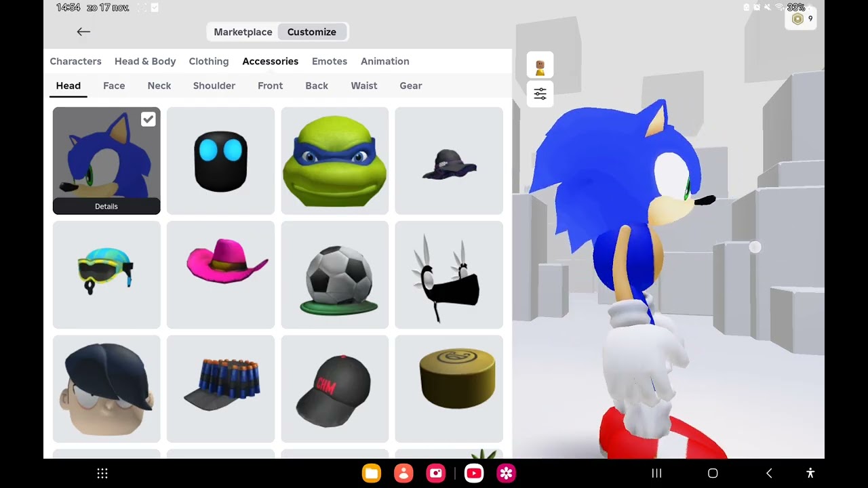The height and width of the screenshot is (488, 868).
Task: Equip the dark witch hat
Action: pos(449,161)
